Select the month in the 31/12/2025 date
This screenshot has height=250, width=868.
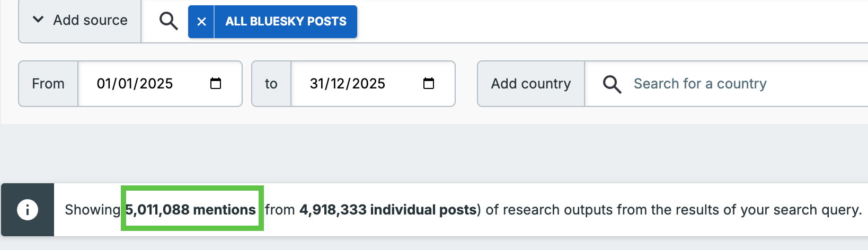(338, 84)
